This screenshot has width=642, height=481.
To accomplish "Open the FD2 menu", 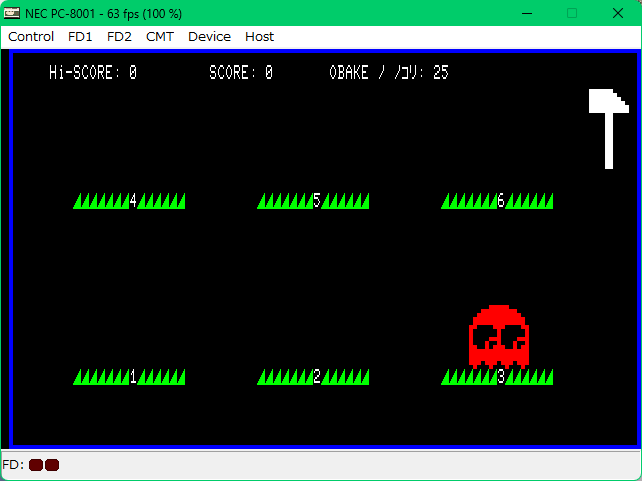I will pos(119,37).
